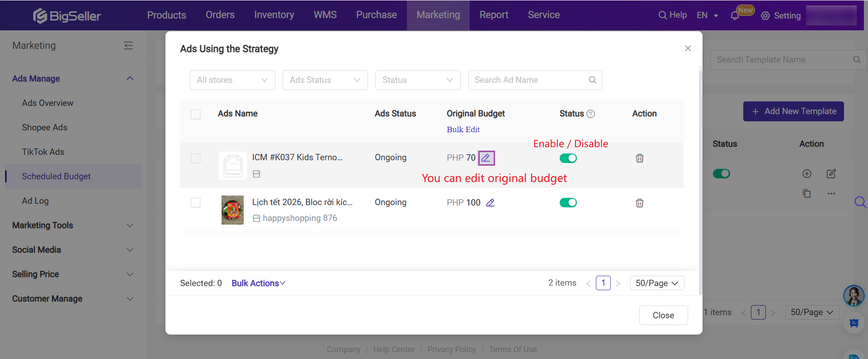Viewport: 868px width, 359px height.
Task: Edit original budget for ICM #K037 ad
Action: 486,158
